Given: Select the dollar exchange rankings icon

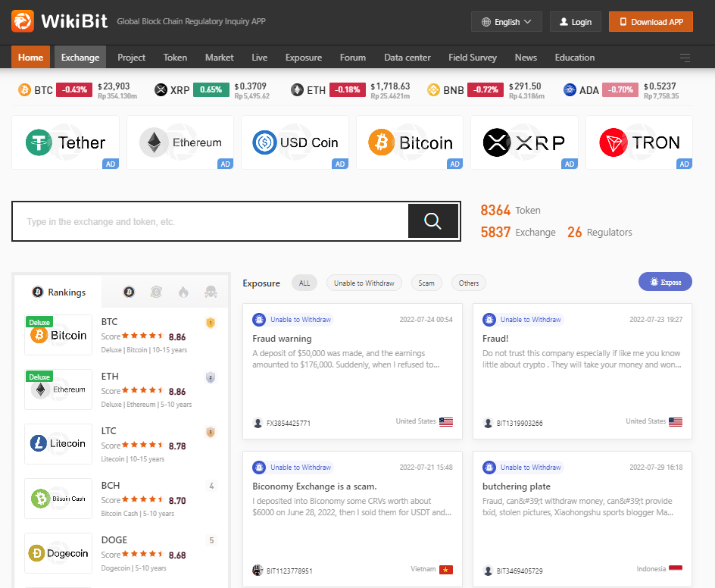Looking at the screenshot, I should click(156, 292).
